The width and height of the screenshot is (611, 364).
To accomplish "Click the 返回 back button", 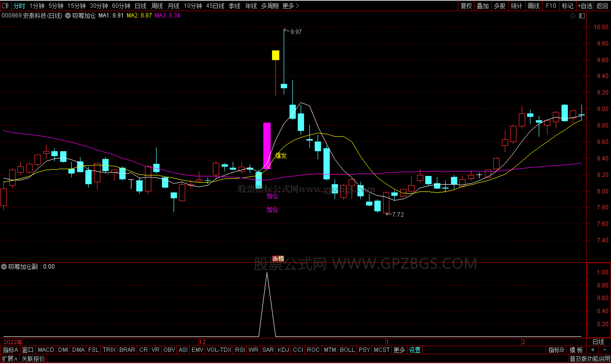I will 602,6.
